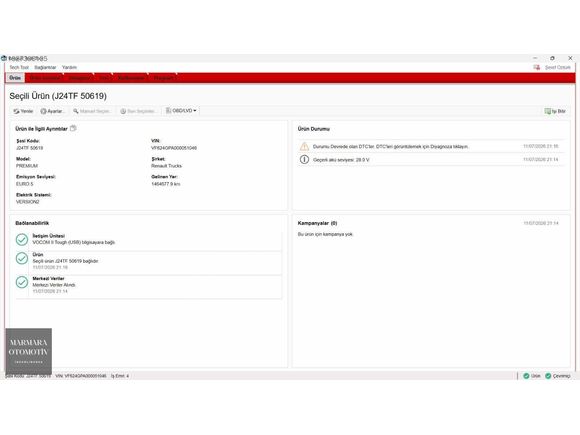Viewport: 580px width, 435px height.
Task: Click the green İletişim Ünitesi check circle
Action: click(22, 239)
